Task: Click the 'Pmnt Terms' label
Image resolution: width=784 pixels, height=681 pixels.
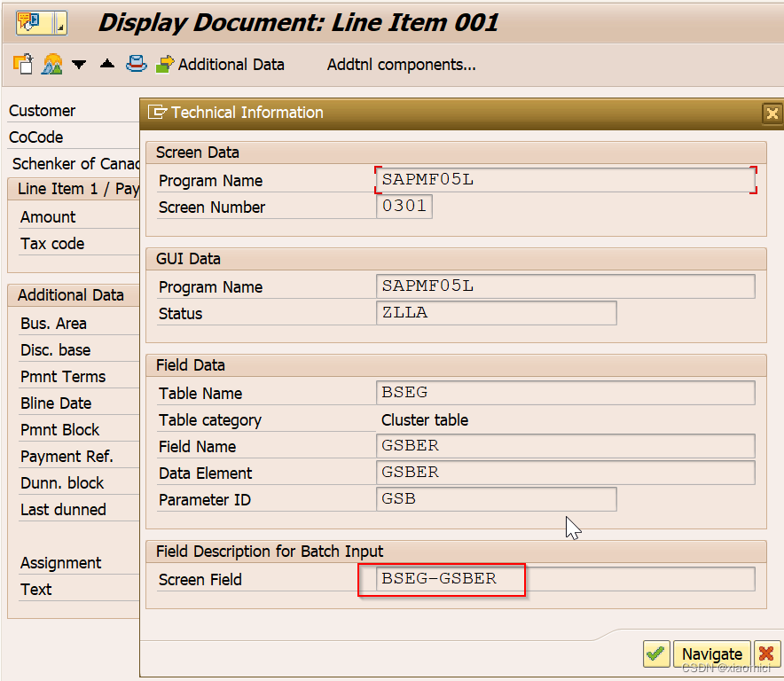Action: tap(63, 377)
